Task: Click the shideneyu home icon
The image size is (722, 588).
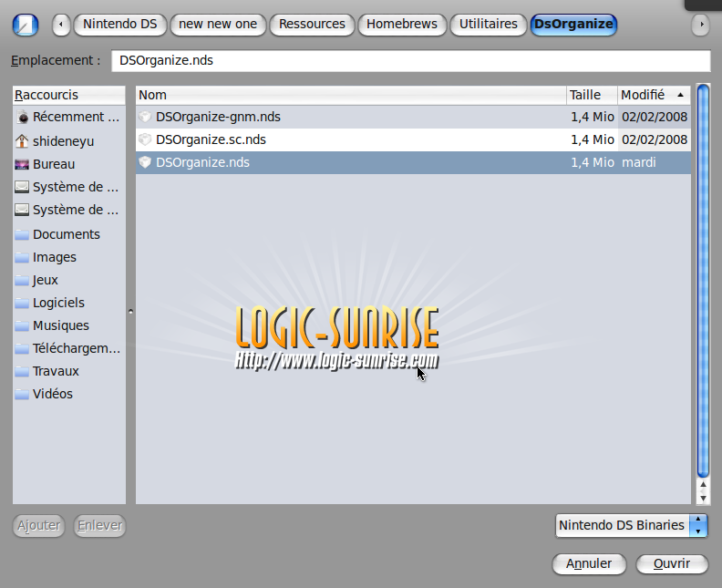Action: (22, 141)
